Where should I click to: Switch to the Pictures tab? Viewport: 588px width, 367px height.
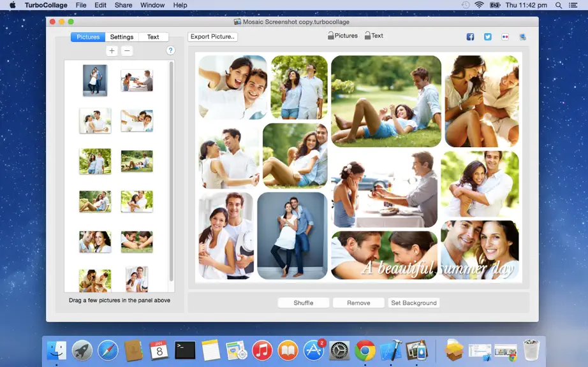(88, 37)
